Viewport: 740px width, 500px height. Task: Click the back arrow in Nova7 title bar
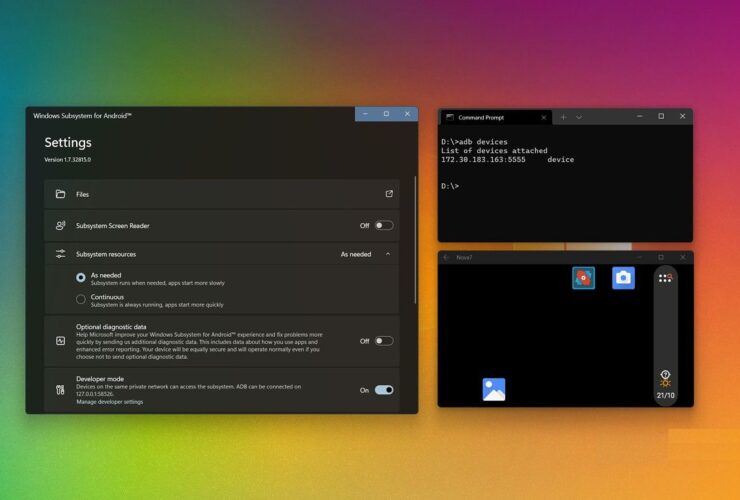click(x=446, y=257)
